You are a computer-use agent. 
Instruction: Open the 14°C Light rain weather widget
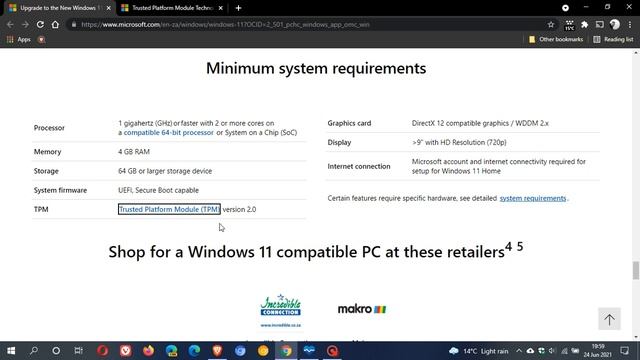click(478, 351)
